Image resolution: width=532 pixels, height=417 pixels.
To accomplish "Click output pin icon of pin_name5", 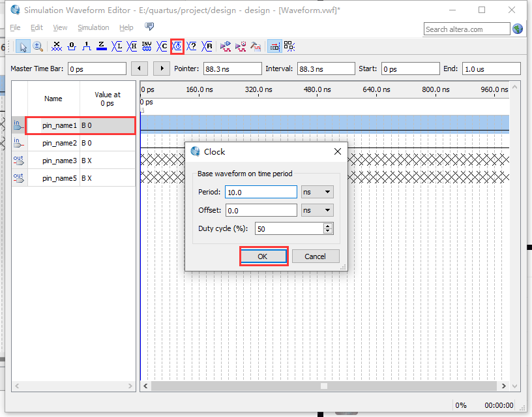I will [18, 178].
